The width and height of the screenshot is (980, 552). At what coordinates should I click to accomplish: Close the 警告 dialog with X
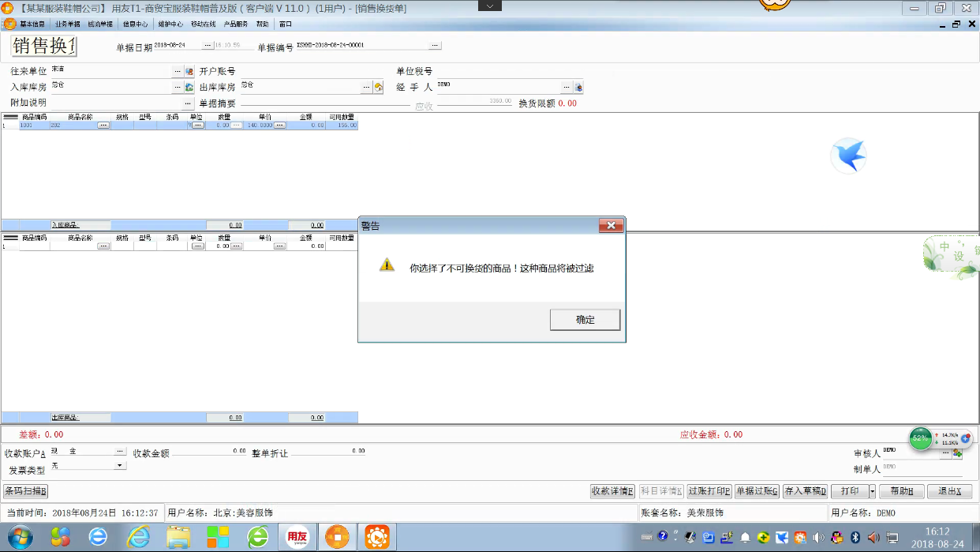tap(611, 226)
